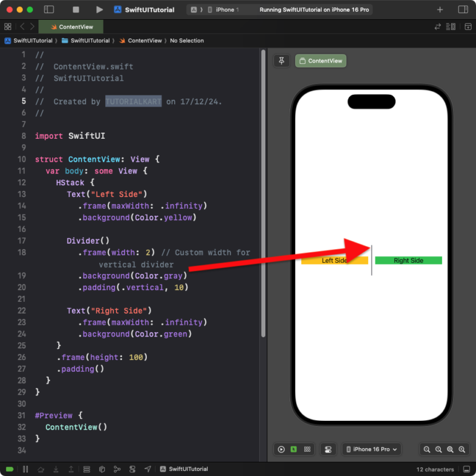476x476 pixels.
Task: Switch preview to Selectable mode
Action: (294, 449)
